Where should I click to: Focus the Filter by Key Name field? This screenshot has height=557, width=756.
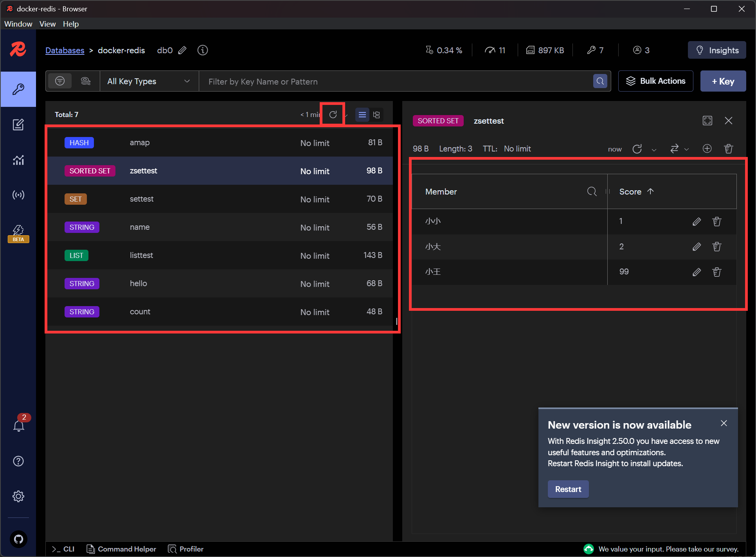coord(396,81)
